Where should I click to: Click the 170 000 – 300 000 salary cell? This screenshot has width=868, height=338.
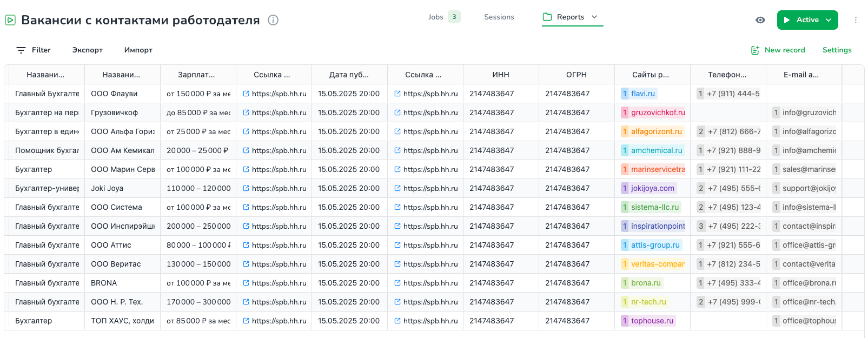(x=198, y=302)
